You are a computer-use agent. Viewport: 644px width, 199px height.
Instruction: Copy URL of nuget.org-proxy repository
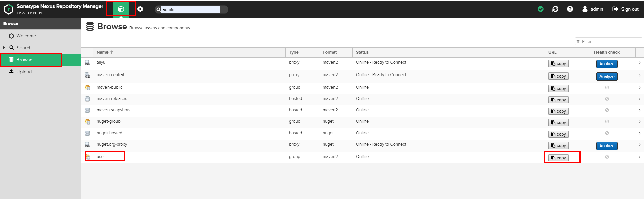(558, 146)
